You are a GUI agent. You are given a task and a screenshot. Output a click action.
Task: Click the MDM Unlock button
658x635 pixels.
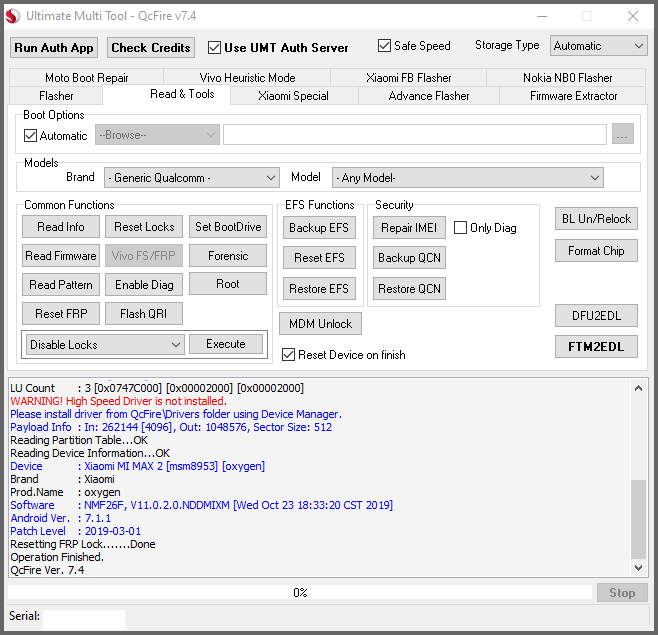coord(320,324)
